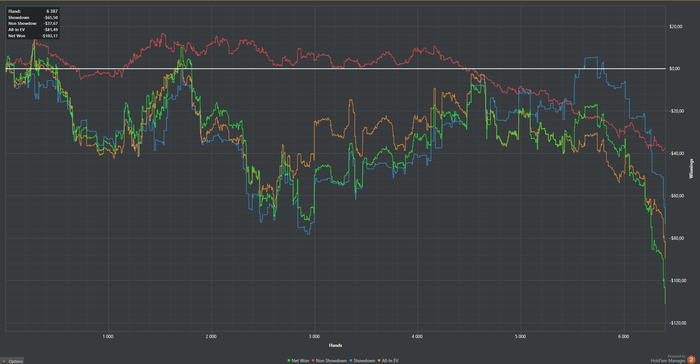The height and width of the screenshot is (364, 700).
Task: Click the '5 000' x-axis label
Action: click(x=520, y=337)
